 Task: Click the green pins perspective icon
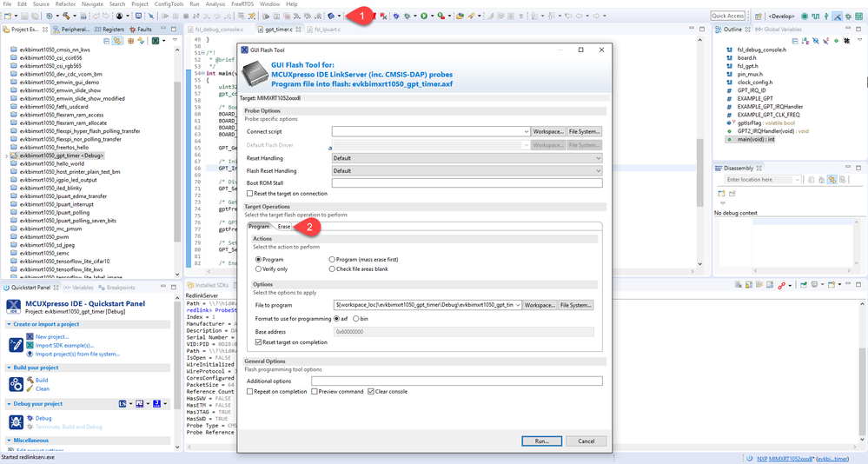pyautogui.click(x=826, y=16)
